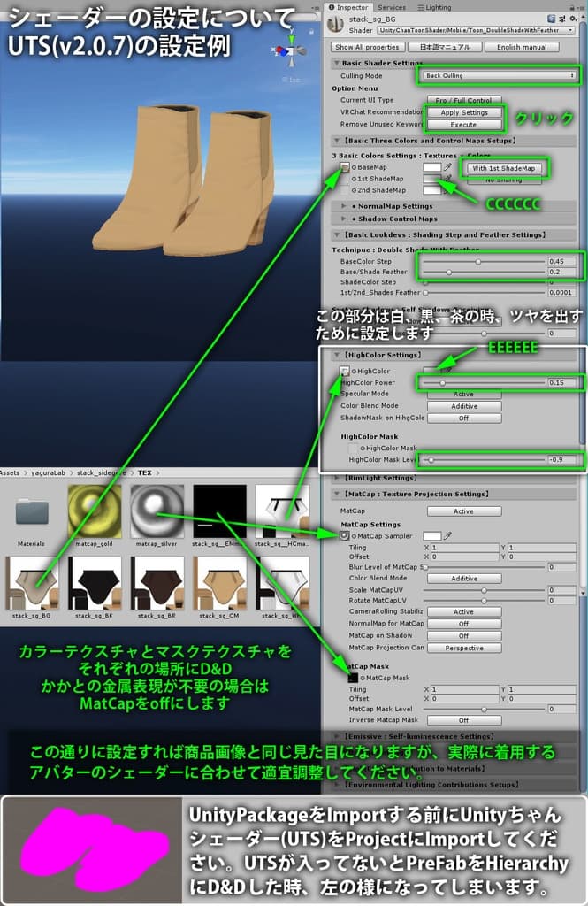Open the English manual button
This screenshot has width=588, height=906.
click(522, 47)
